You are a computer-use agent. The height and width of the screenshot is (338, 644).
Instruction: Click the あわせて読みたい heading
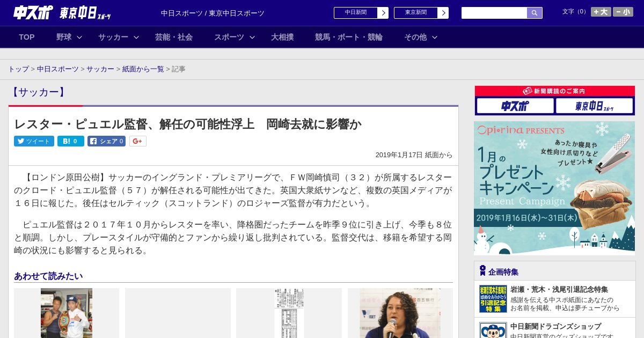[x=48, y=276]
